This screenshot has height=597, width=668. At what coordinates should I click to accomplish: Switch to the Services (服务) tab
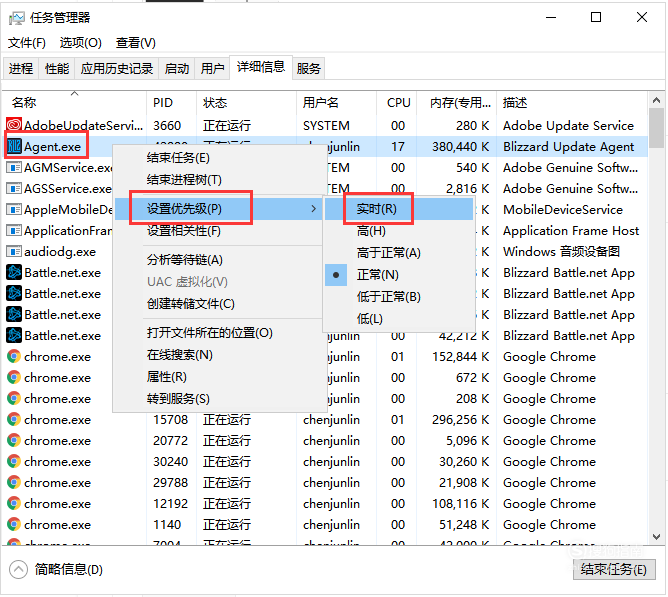point(308,68)
